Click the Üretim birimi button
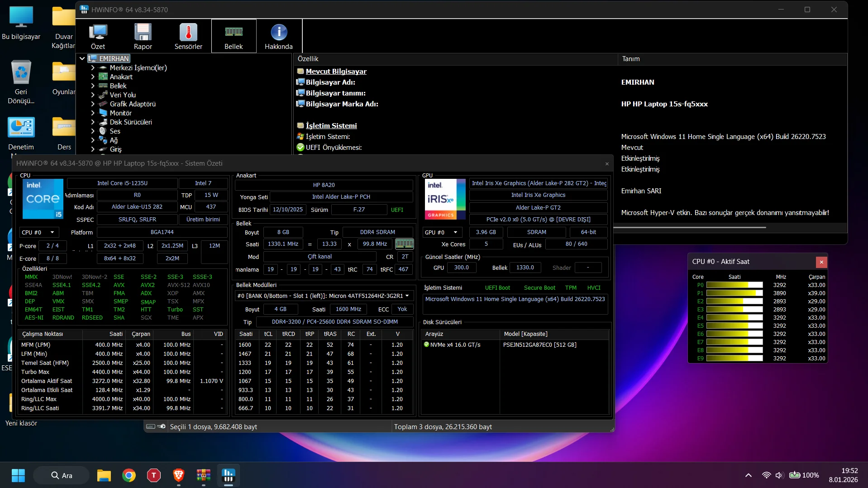 point(203,220)
